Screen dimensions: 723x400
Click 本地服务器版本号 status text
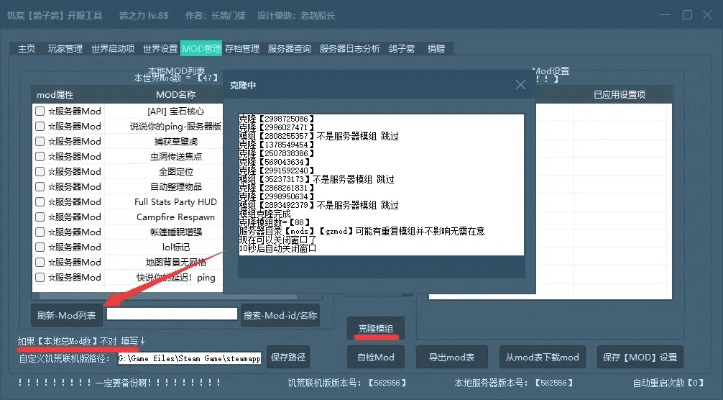tap(514, 383)
